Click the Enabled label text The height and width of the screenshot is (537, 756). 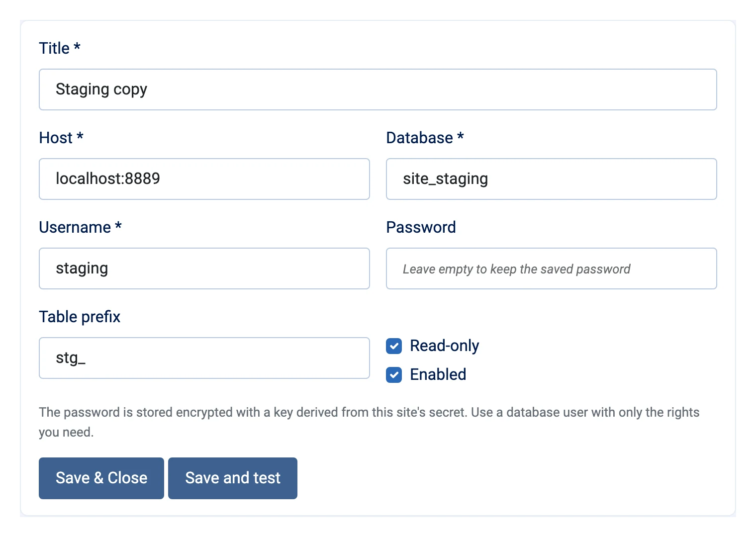click(438, 374)
